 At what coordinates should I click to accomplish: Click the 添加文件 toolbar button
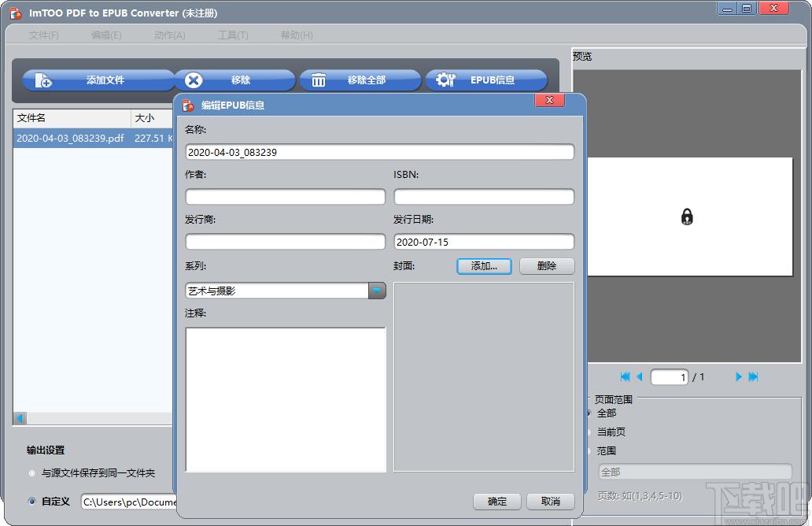[98, 80]
